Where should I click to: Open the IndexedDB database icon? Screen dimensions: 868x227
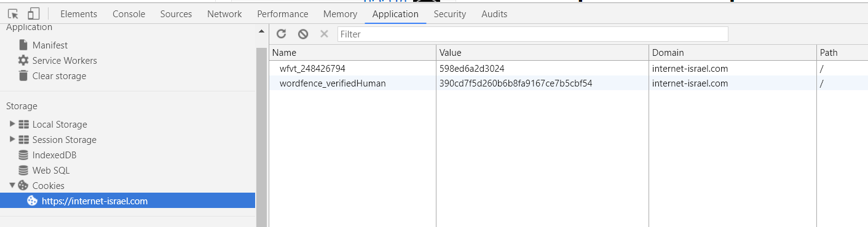pyautogui.click(x=23, y=155)
